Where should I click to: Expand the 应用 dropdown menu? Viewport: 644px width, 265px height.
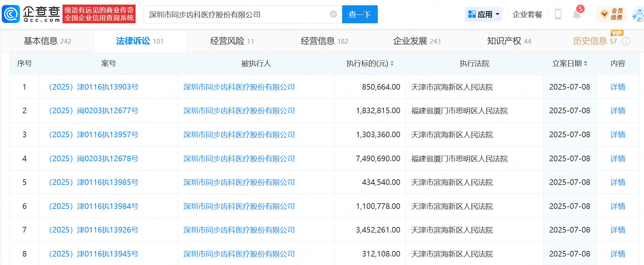point(483,14)
